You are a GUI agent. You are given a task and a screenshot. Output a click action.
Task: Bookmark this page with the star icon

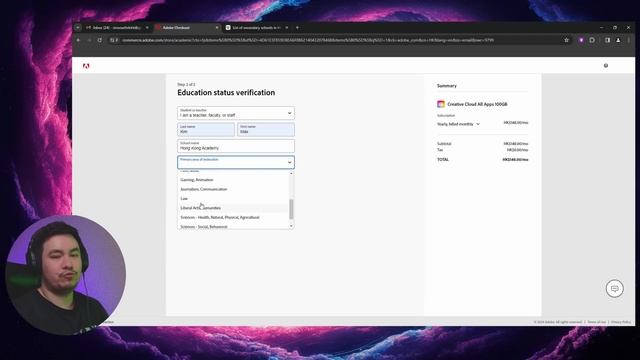coord(567,40)
